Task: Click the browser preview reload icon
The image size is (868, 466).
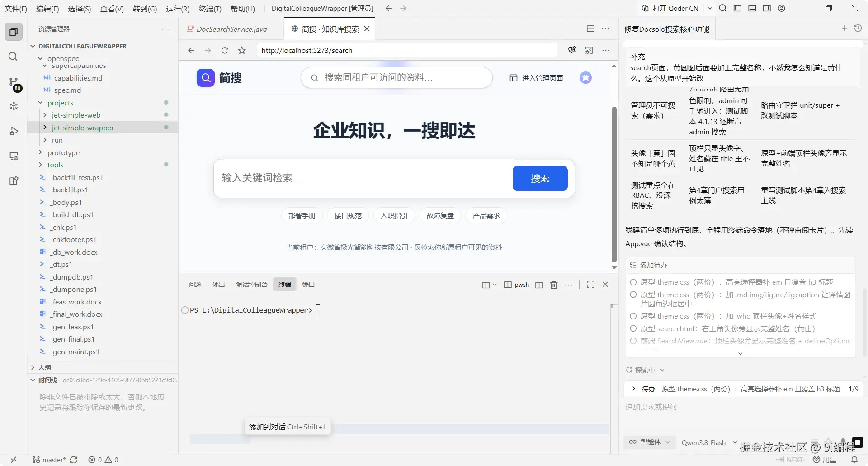Action: [225, 50]
